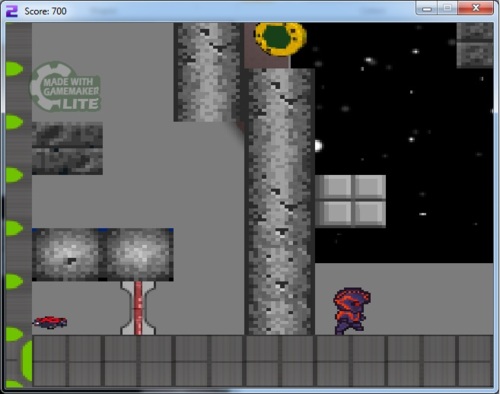Screen dimensions: 500x394
Task: Click the short stone pillar hanging from ceiling
Action: (x=209, y=72)
